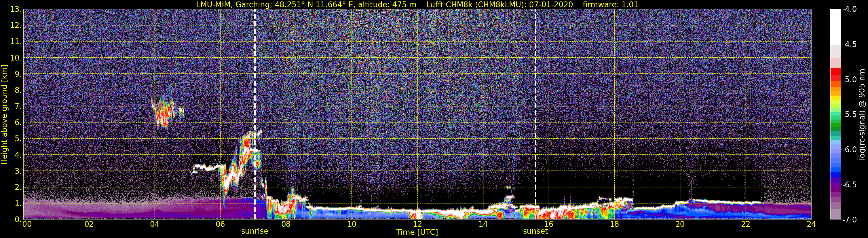Image resolution: width=868 pixels, height=238 pixels.
Task: Click the '12.' height axis tick label
Action: [x=16, y=26]
